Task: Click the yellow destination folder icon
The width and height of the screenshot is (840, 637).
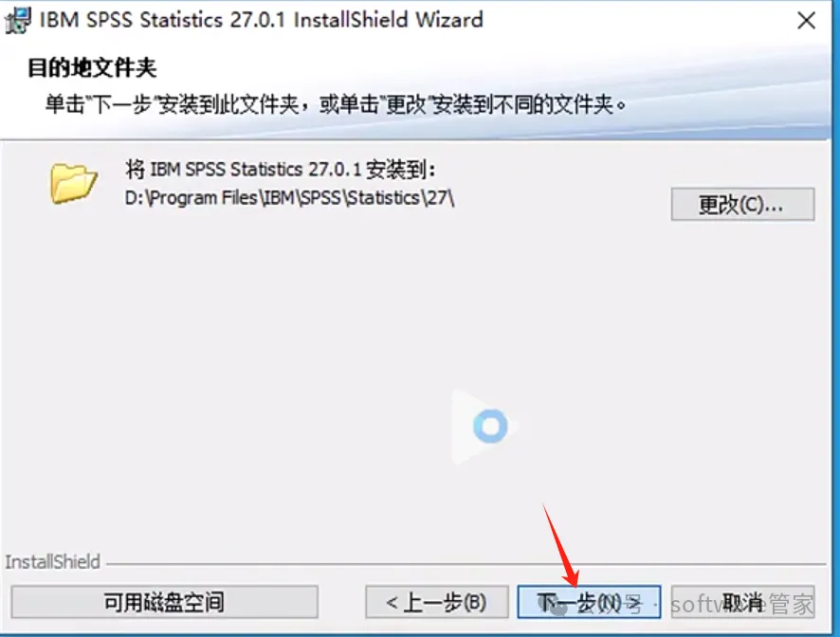Action: coord(73,183)
